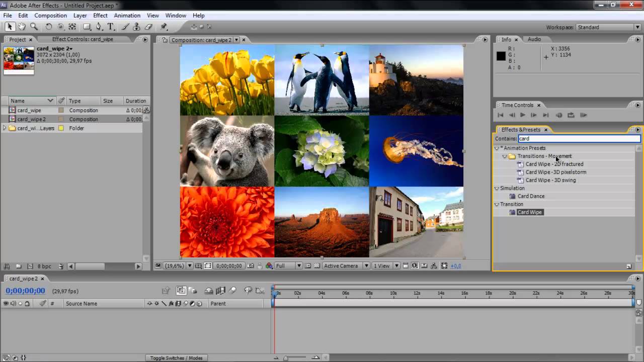Toggle the Hide Shy Layers switch

(209, 291)
